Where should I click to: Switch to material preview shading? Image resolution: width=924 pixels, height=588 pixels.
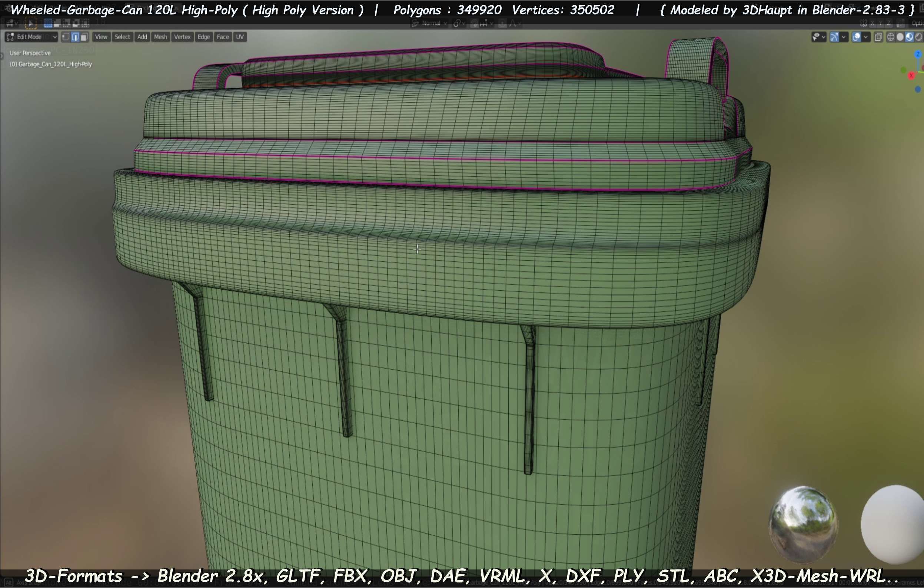click(909, 37)
